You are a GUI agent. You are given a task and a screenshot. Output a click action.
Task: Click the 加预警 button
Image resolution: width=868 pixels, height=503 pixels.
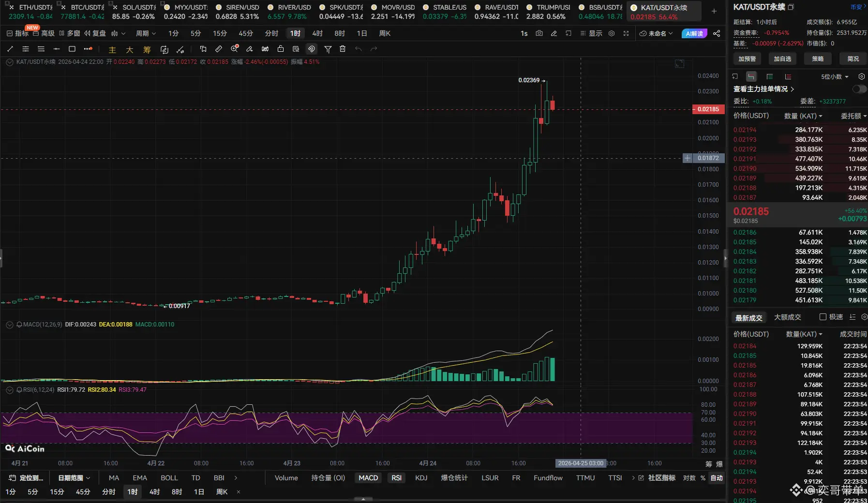pos(747,59)
